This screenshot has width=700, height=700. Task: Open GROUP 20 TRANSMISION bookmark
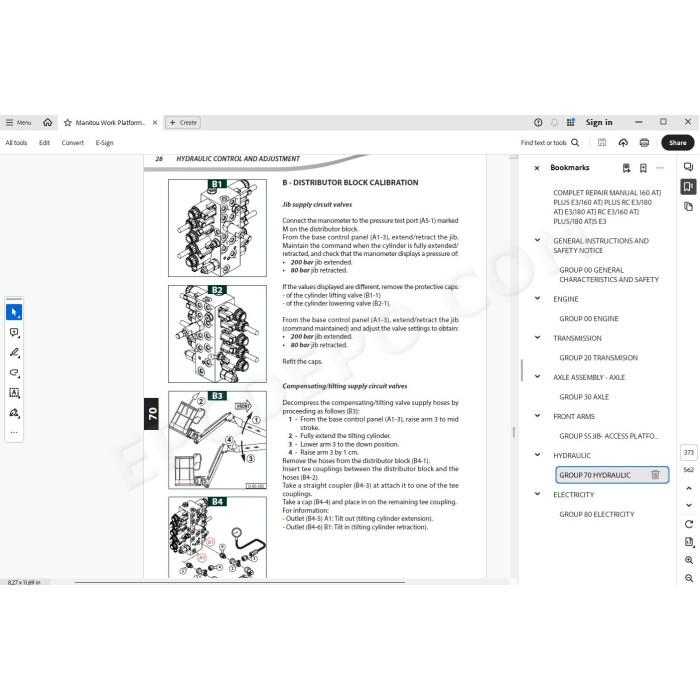coord(598,358)
